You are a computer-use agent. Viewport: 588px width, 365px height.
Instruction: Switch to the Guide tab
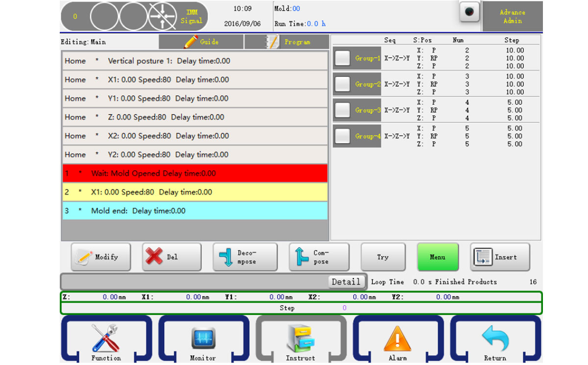point(201,42)
